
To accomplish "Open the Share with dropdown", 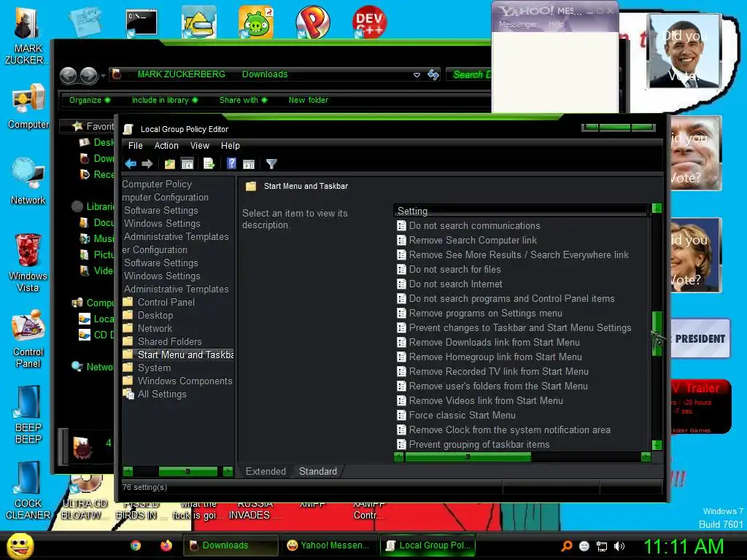I will [243, 100].
